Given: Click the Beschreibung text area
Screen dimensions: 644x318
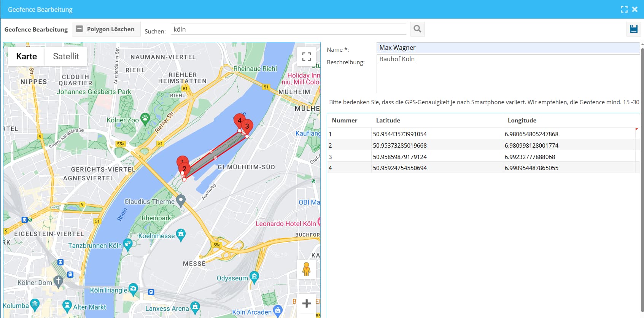Looking at the screenshot, I should pyautogui.click(x=508, y=74).
